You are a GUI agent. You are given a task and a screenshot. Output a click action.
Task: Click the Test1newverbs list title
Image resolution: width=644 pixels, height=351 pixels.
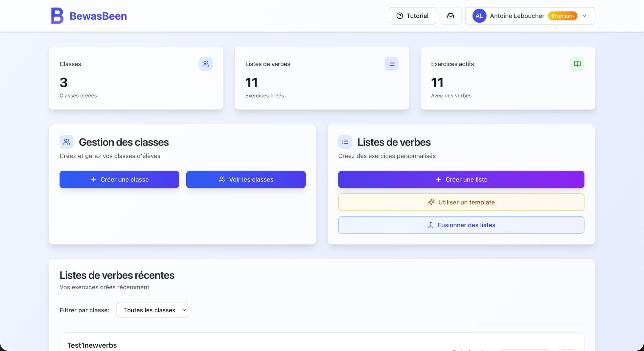pos(92,345)
